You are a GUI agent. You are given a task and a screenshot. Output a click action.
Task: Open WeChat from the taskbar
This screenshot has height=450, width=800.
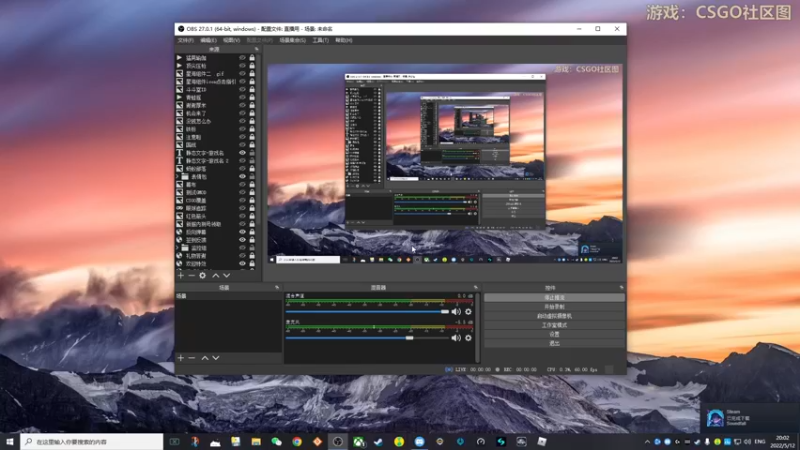(x=277, y=441)
